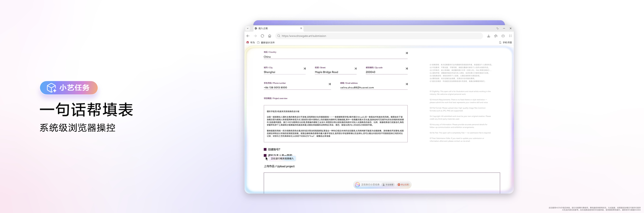
Task: Click the 系统级浏览器操控 subtitle
Action: [x=77, y=128]
